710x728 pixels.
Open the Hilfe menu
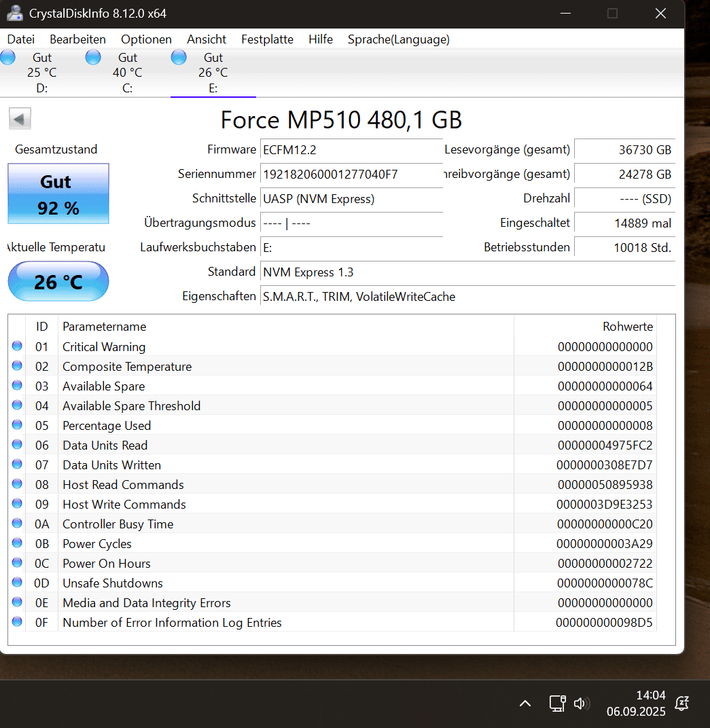coord(321,39)
